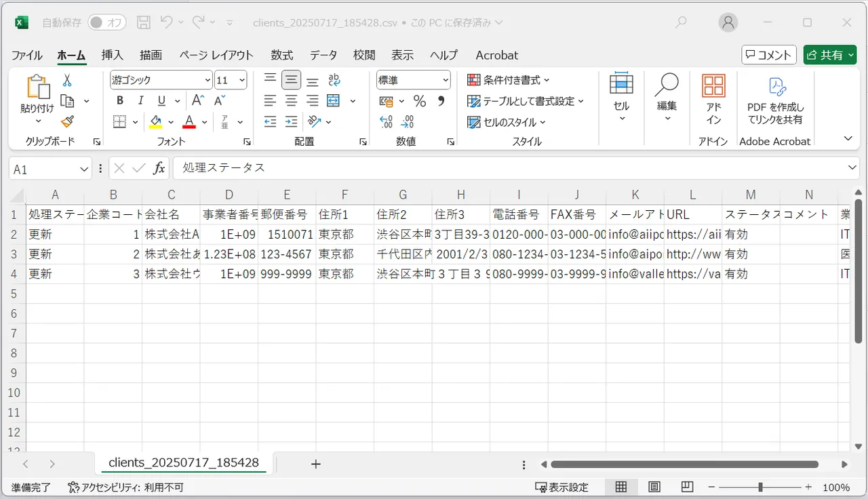Open the Acrobat ribbon tab
Viewport: 868px width, 499px height.
pyautogui.click(x=496, y=55)
